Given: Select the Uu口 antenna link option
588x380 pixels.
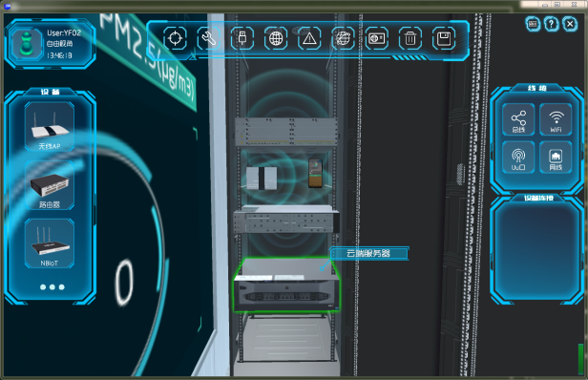Looking at the screenshot, I should 518,158.
